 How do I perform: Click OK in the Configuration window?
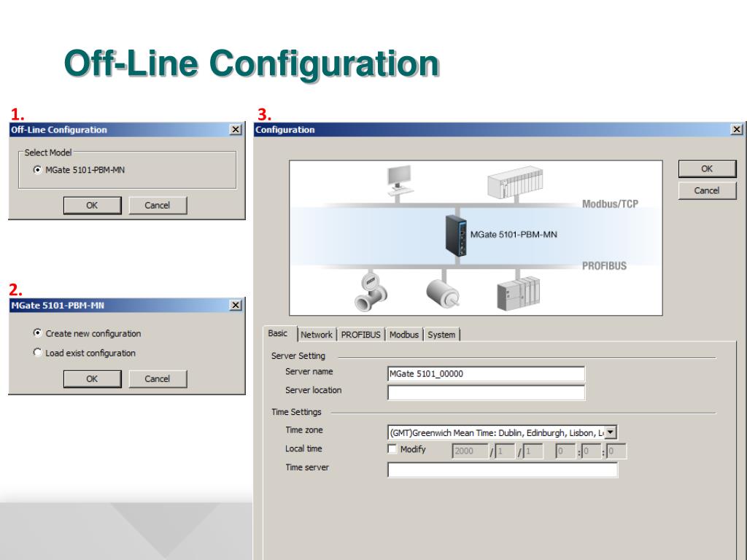[707, 168]
